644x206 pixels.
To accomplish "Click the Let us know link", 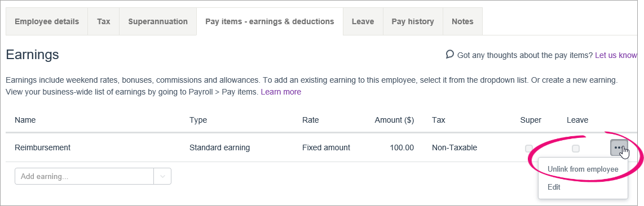I will 616,55.
